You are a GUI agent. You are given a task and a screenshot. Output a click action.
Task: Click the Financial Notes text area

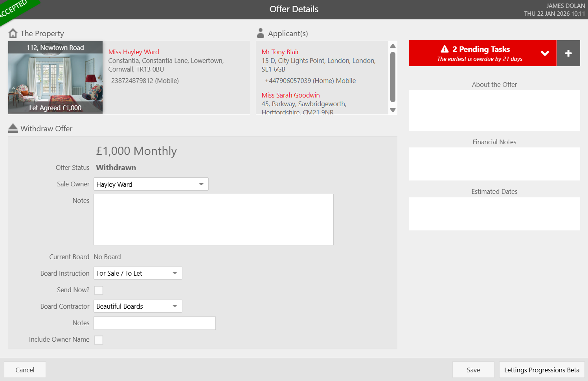tap(494, 164)
